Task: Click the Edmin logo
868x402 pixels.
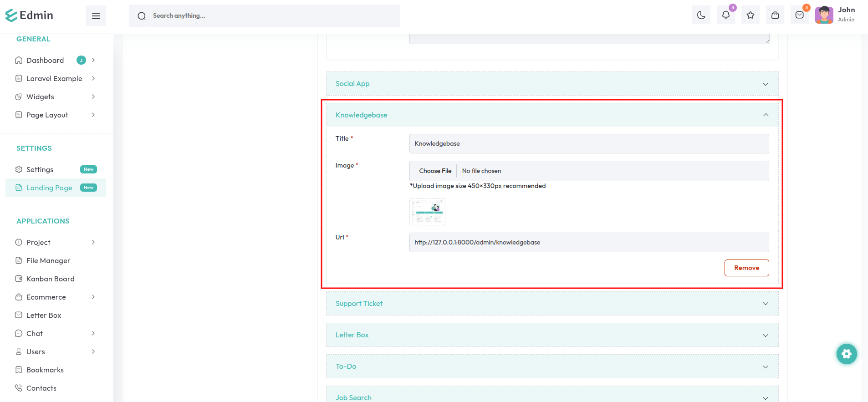Action: pyautogui.click(x=30, y=15)
